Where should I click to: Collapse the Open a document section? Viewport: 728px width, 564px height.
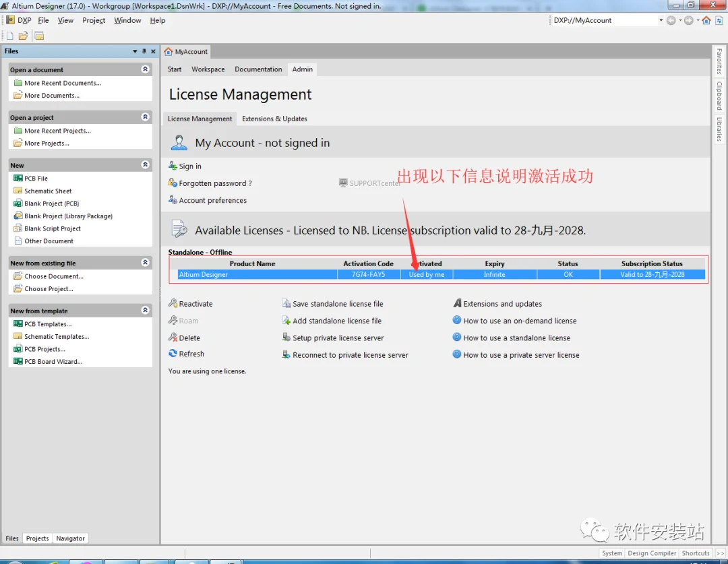tap(146, 69)
